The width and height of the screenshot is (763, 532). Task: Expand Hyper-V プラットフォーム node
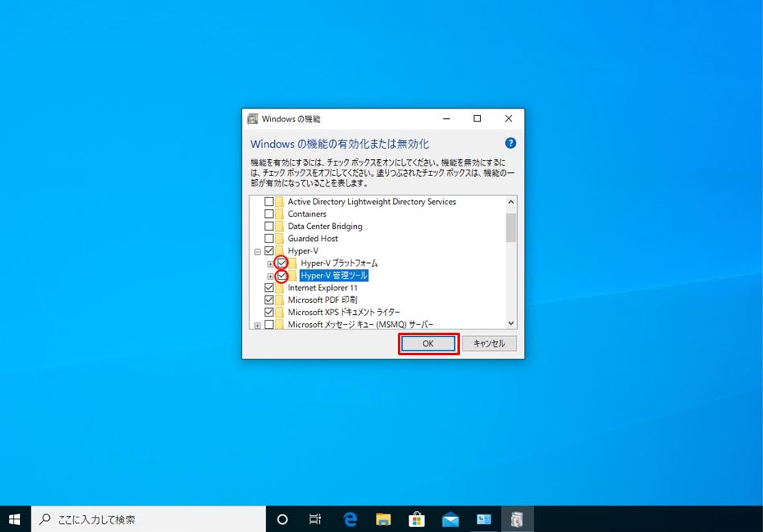click(270, 264)
